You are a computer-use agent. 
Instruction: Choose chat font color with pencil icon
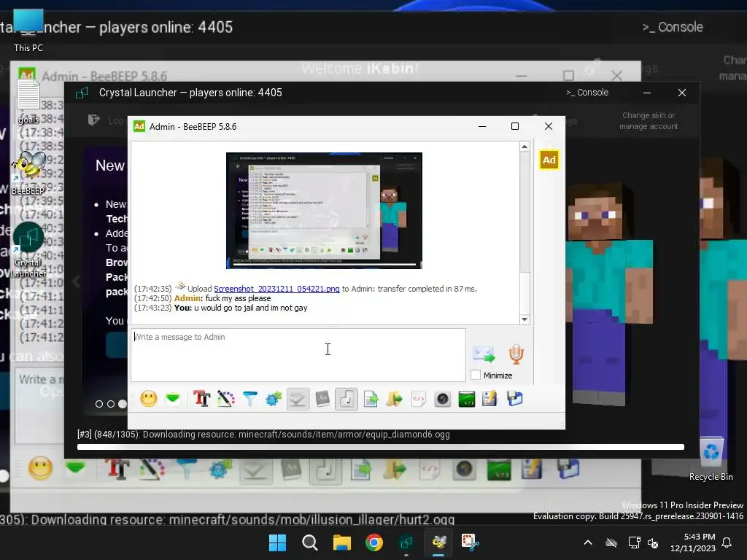[x=226, y=399]
